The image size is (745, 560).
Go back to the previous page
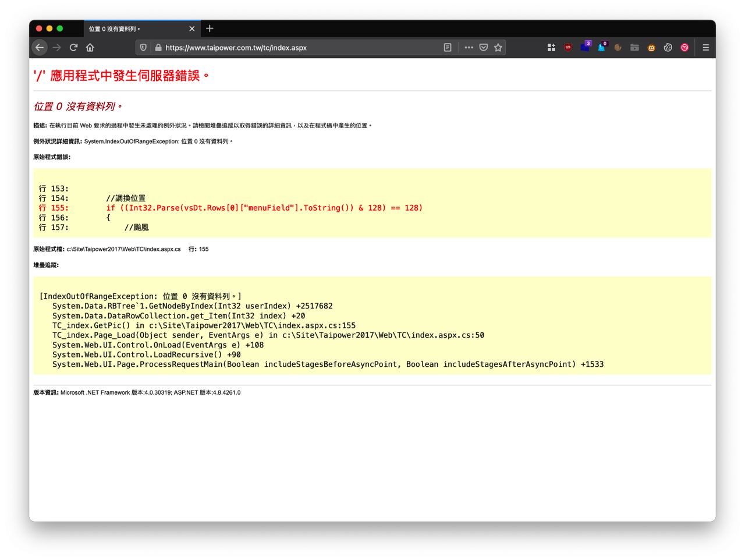coord(40,48)
